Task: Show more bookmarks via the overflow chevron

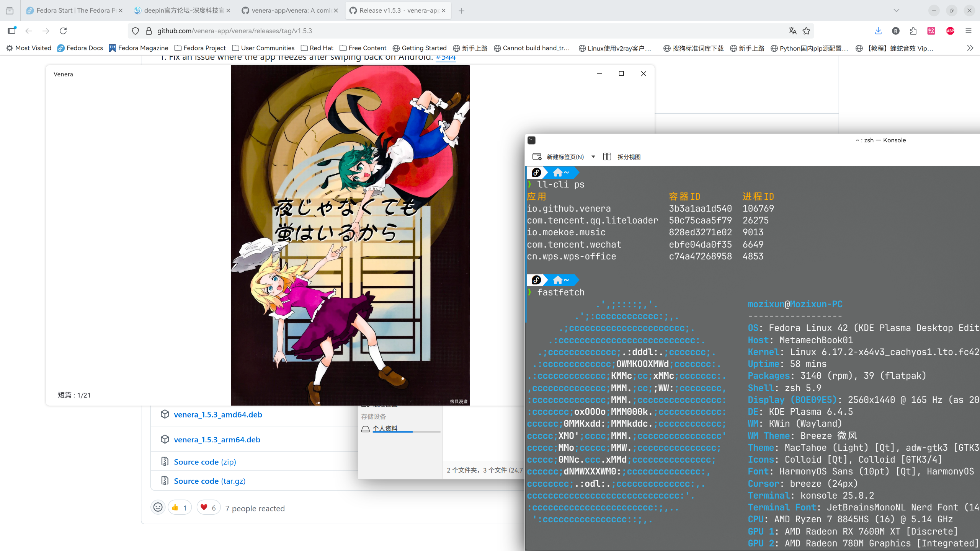Action: (x=970, y=48)
